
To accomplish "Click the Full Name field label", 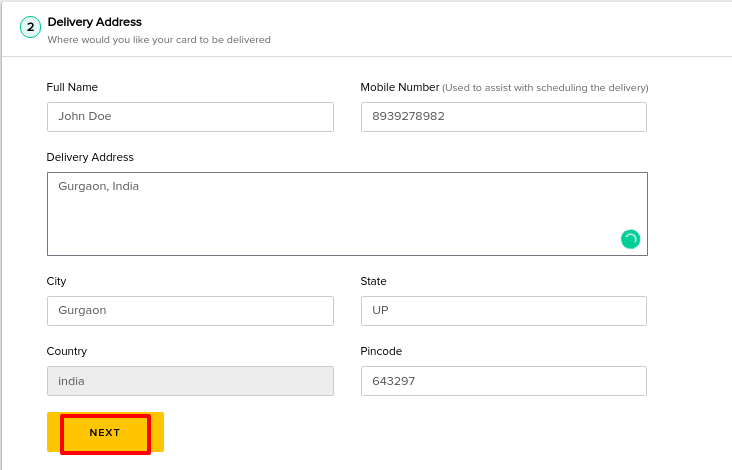I will (x=72, y=87).
